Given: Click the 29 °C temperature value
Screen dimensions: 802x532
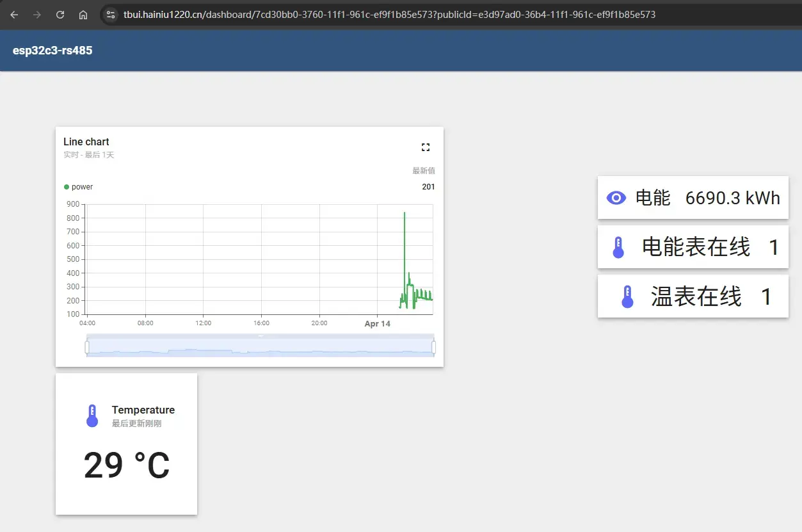Looking at the screenshot, I should (x=127, y=465).
